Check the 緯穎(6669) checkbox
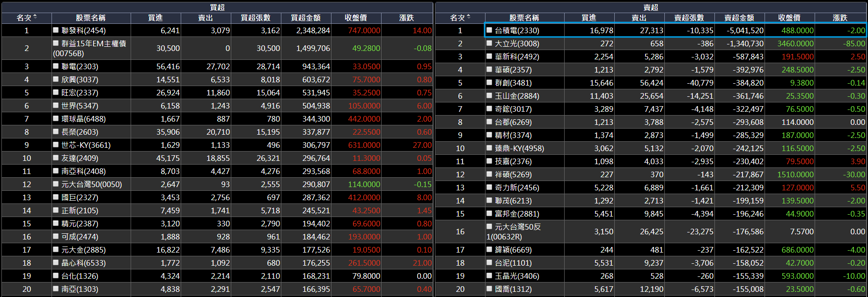The height and width of the screenshot is (297, 868). click(x=489, y=249)
